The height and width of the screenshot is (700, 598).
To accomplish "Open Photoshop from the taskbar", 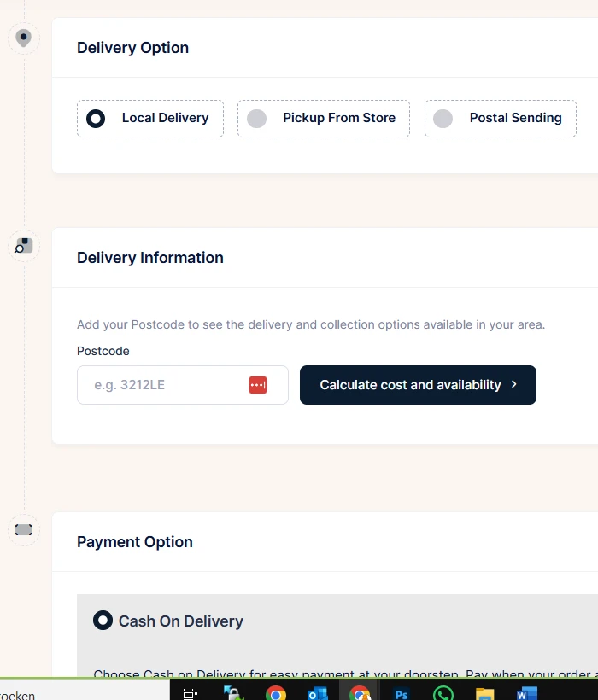I will click(x=402, y=694).
